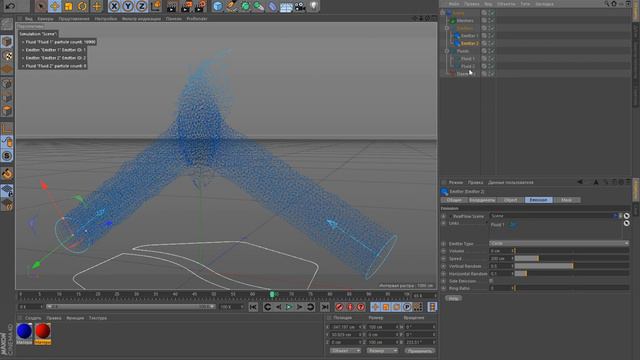The image size is (640, 360).
Task: Add a camera object from toolbar
Action: (300, 6)
